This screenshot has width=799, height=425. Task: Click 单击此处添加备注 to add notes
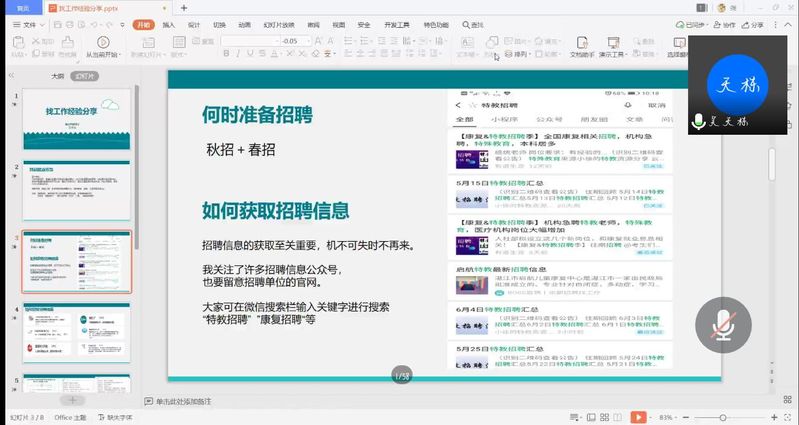coord(182,401)
